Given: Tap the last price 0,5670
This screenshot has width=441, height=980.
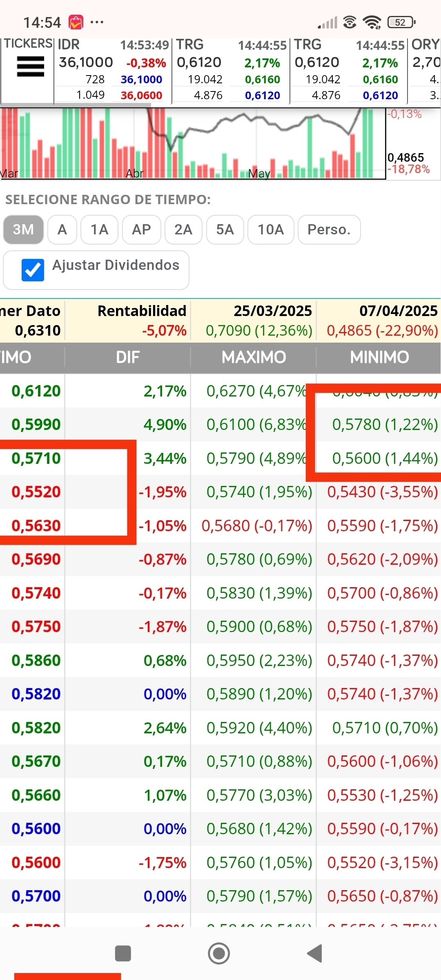Looking at the screenshot, I should [36, 761].
